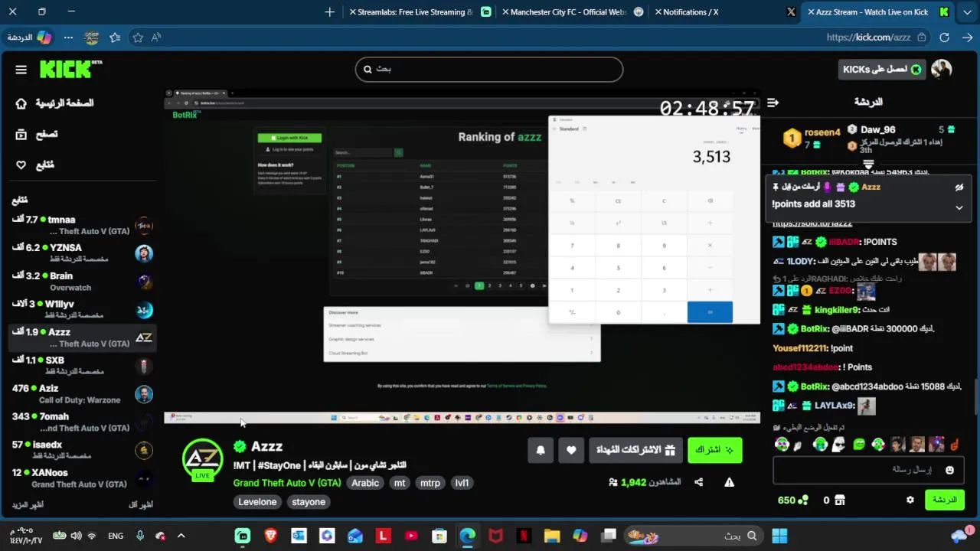Refresh the page in browser
This screenshot has height=551, width=980.
[945, 37]
